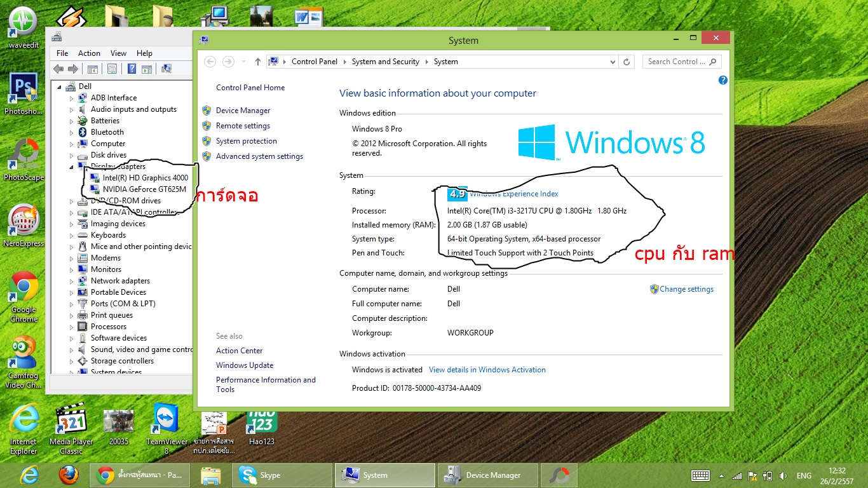Select the Intel(R) HD Graphics 4000 device
The image size is (868, 488).
click(146, 178)
